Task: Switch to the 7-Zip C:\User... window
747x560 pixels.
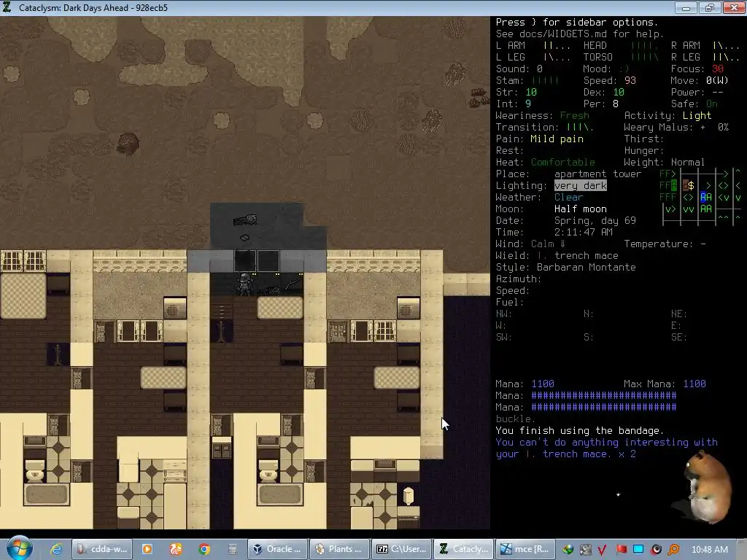Action: pos(402,549)
